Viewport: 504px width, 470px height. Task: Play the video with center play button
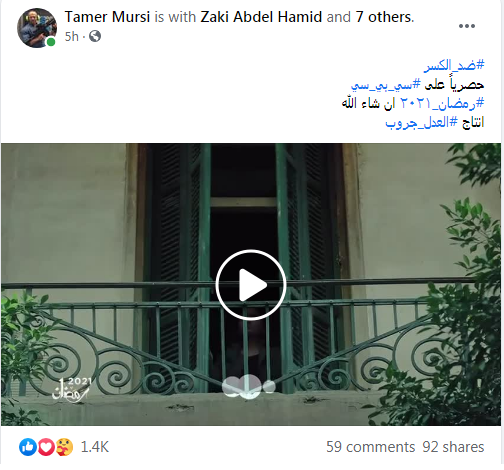[x=251, y=285]
